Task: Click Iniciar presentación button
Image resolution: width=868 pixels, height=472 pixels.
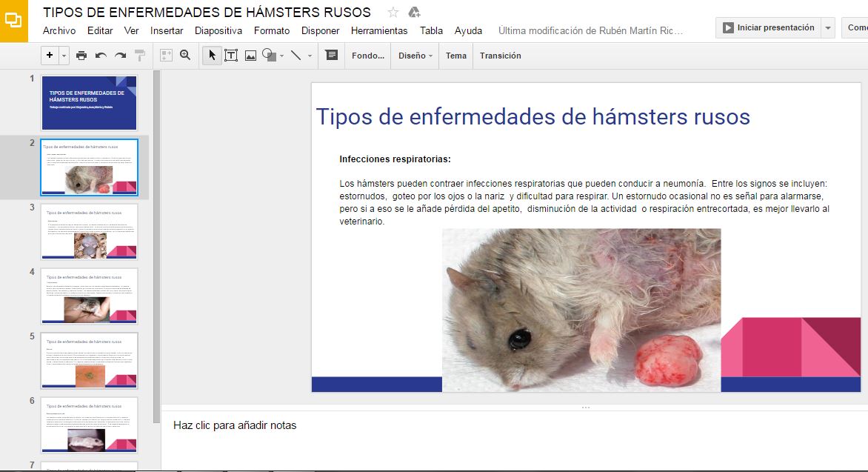Action: 768,27
